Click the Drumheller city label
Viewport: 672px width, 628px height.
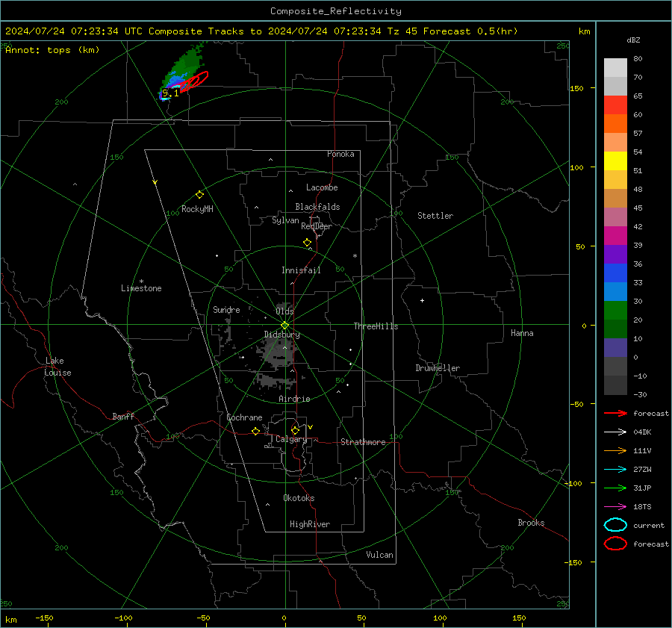click(438, 368)
